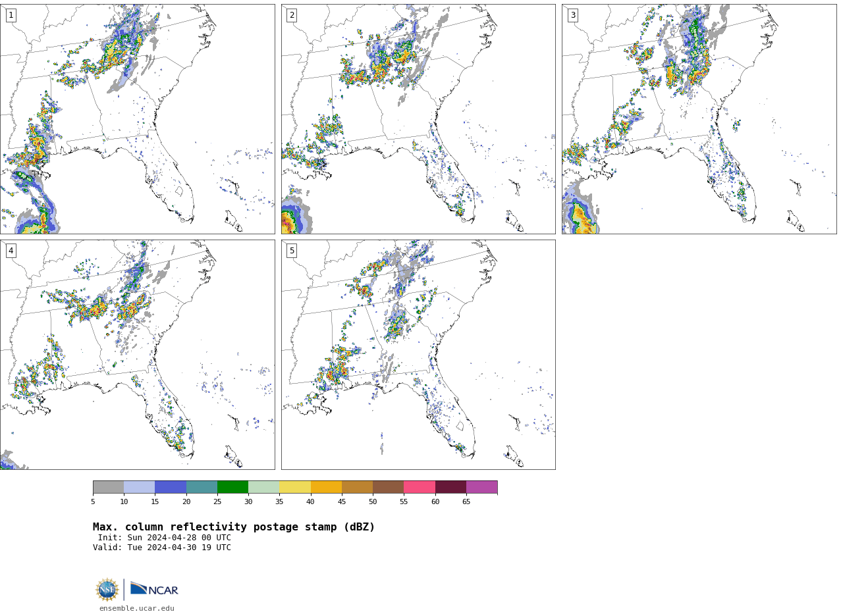Click the Init: Sun 2024-04-28 00 UTC text
This screenshot has height=616, width=843.
click(165, 538)
